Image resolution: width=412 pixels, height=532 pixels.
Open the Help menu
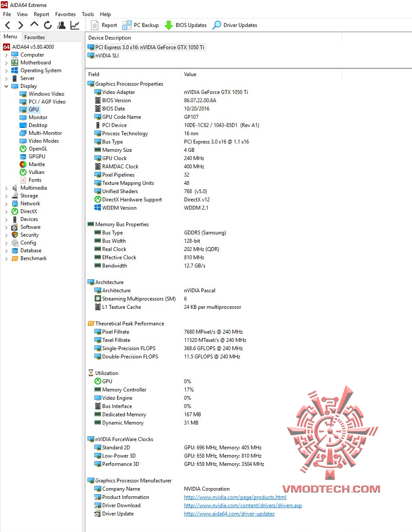click(105, 14)
